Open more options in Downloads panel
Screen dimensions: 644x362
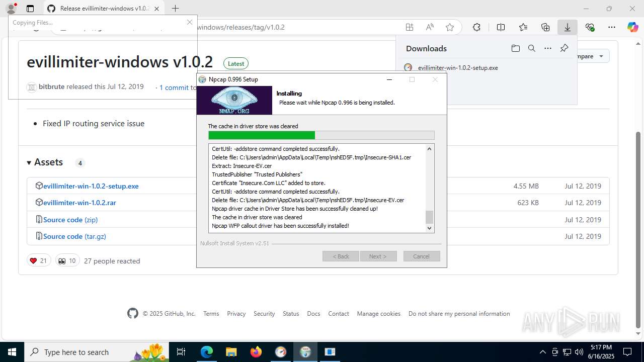[x=548, y=48]
